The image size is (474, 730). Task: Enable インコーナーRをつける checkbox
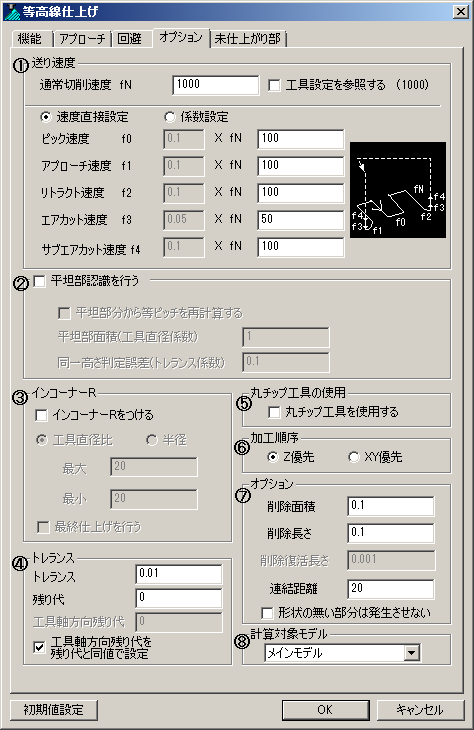[41, 415]
